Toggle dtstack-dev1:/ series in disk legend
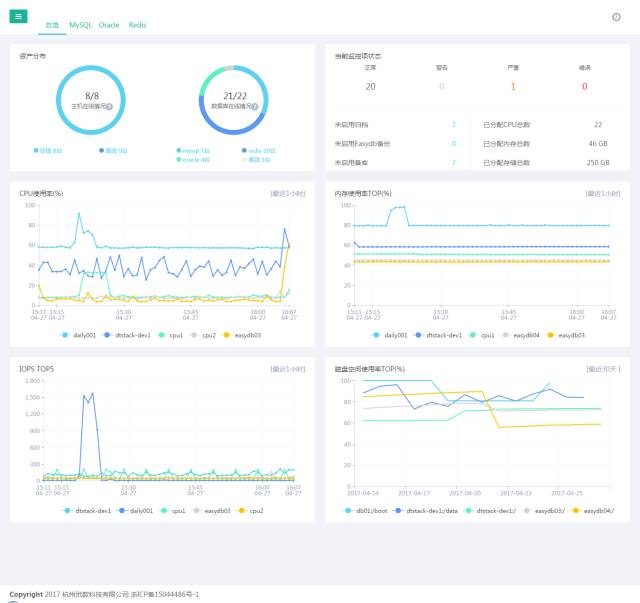The width and height of the screenshot is (640, 603). 491,511
